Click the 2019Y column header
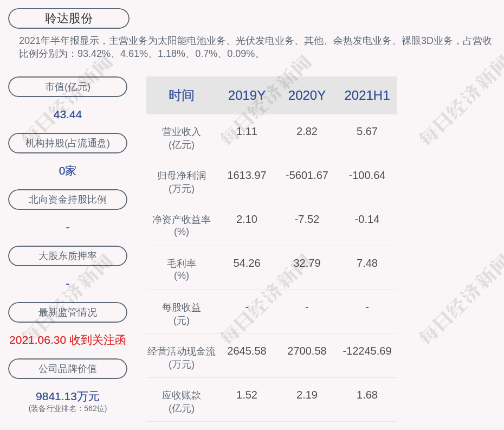 (247, 95)
